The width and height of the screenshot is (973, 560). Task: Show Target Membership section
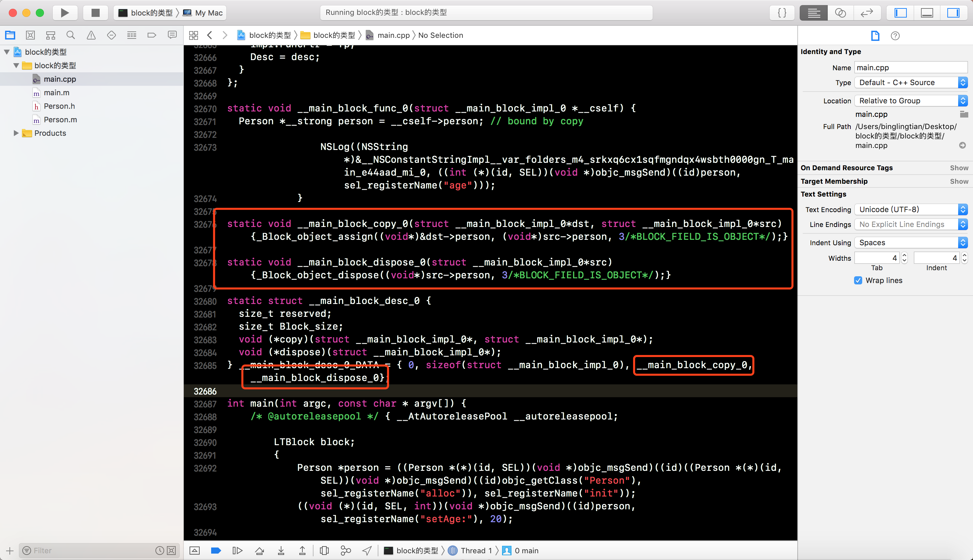(958, 181)
